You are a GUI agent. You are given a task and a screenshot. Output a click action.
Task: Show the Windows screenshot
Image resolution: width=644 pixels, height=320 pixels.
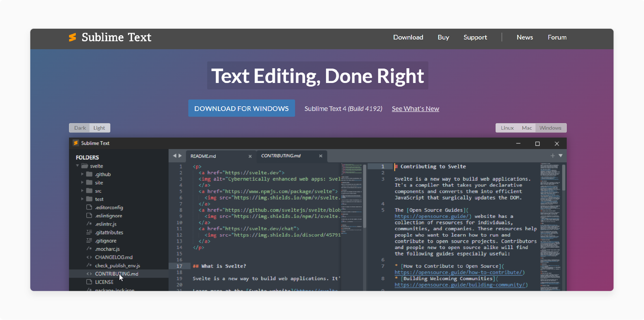[550, 128]
